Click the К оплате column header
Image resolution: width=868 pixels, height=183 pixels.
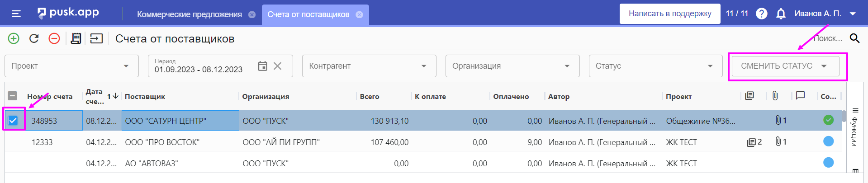click(x=430, y=96)
